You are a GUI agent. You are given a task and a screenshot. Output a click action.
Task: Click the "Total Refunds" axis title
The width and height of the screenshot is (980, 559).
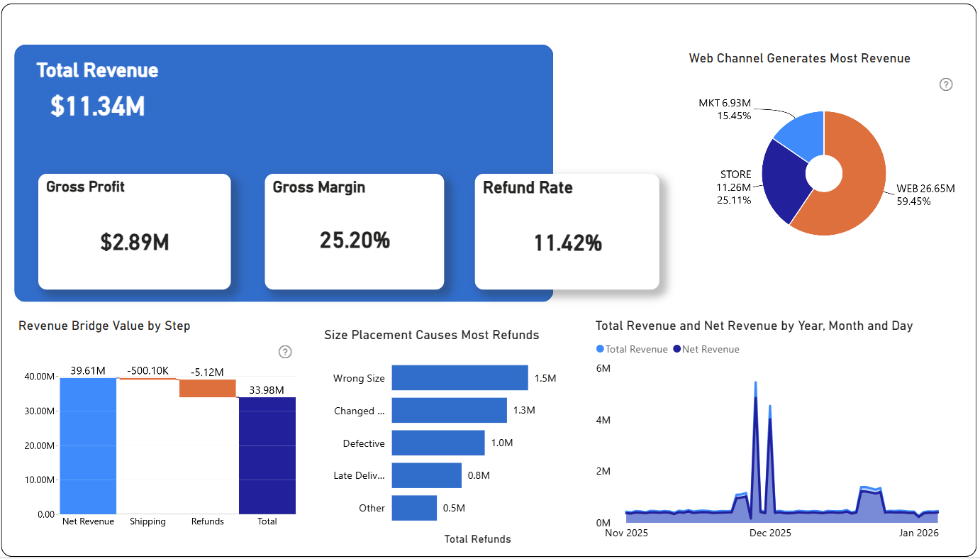(x=478, y=539)
